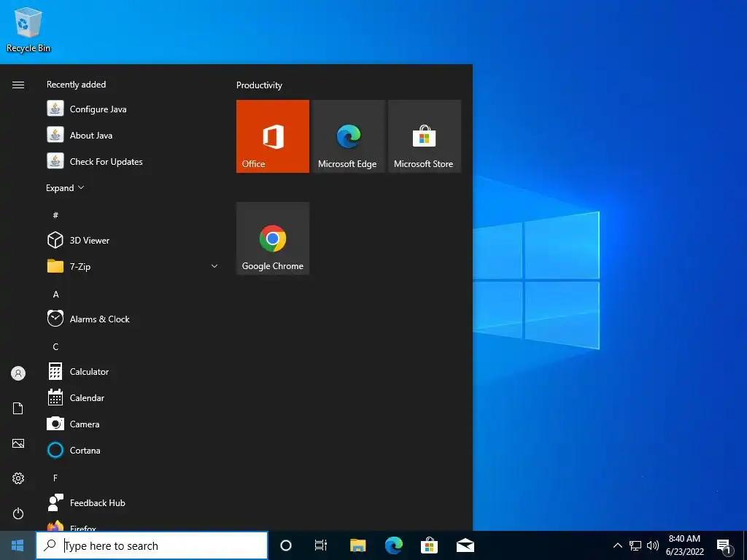This screenshot has height=560, width=747.
Task: Open Recycle Bin on desktop
Action: point(28,30)
